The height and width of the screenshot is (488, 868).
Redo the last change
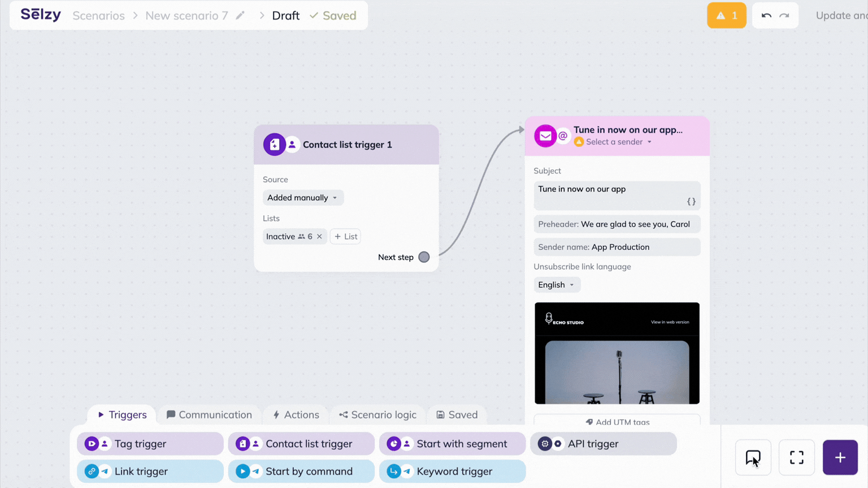[x=784, y=15]
